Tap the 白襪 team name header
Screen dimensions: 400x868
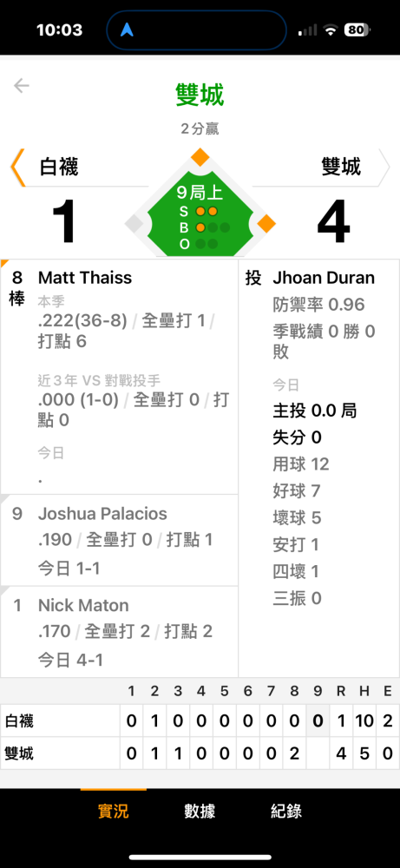59,167
